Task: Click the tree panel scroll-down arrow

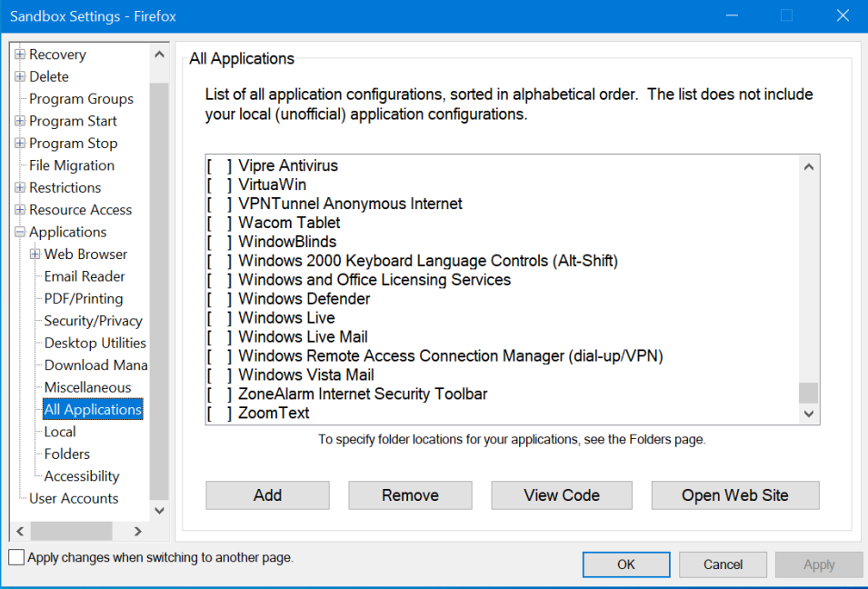Action: click(x=159, y=511)
